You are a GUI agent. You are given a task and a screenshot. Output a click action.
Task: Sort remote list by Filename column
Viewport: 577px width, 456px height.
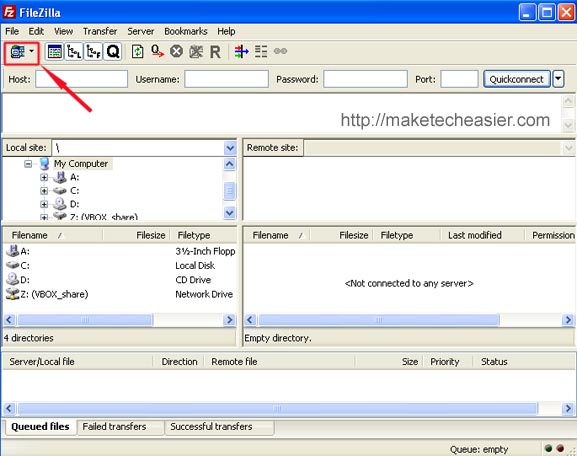277,235
